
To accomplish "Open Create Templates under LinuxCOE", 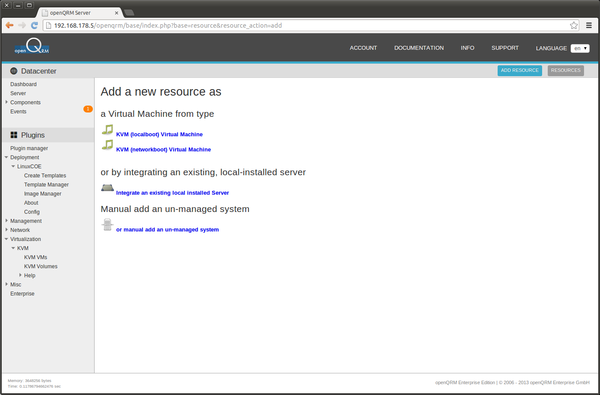I will [x=45, y=175].
